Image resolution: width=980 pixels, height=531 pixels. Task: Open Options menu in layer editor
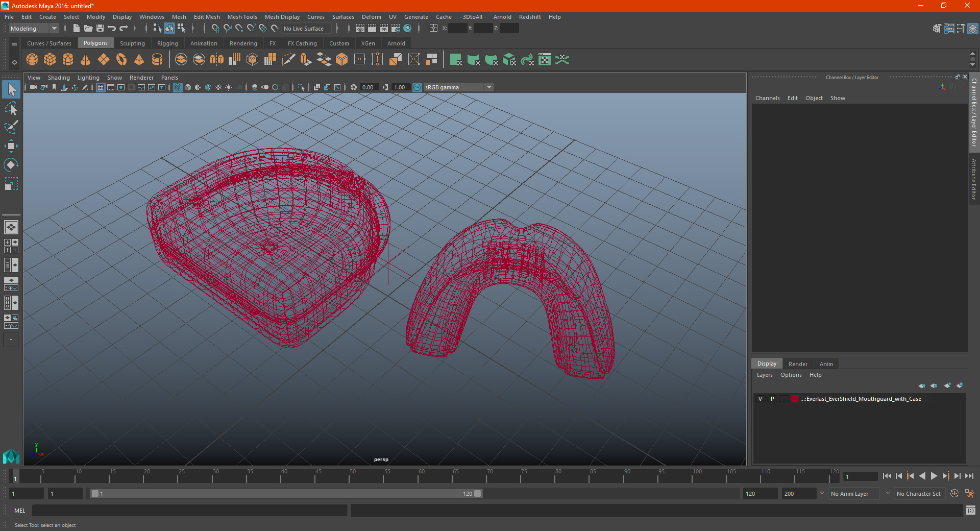tap(791, 375)
